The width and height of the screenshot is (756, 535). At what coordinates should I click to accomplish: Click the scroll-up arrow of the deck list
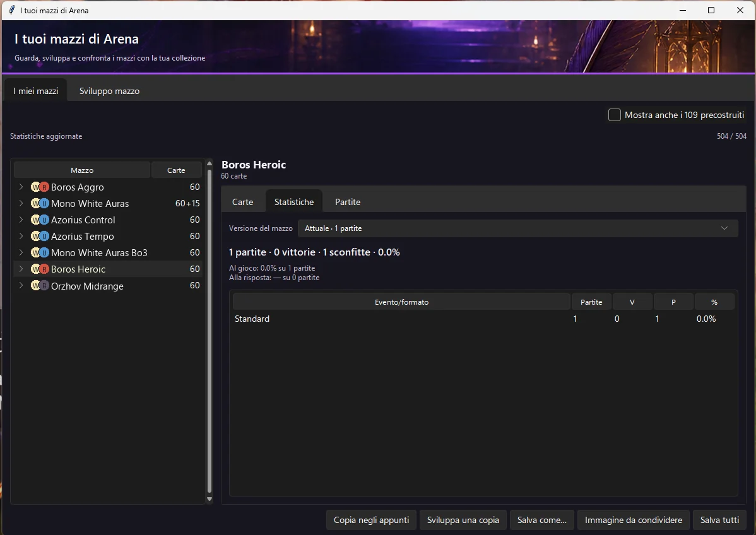[x=210, y=164]
